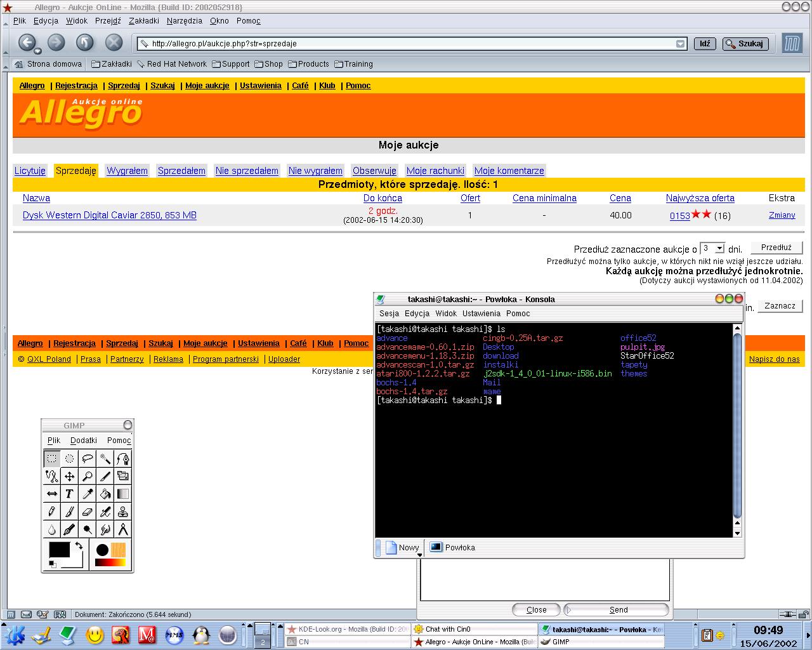Select GIMP ink pen tool
The height and width of the screenshot is (650, 812).
pos(70,529)
